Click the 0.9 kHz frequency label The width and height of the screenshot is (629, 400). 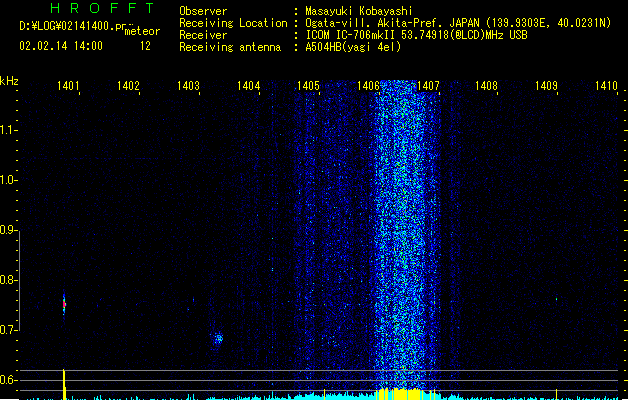8,230
